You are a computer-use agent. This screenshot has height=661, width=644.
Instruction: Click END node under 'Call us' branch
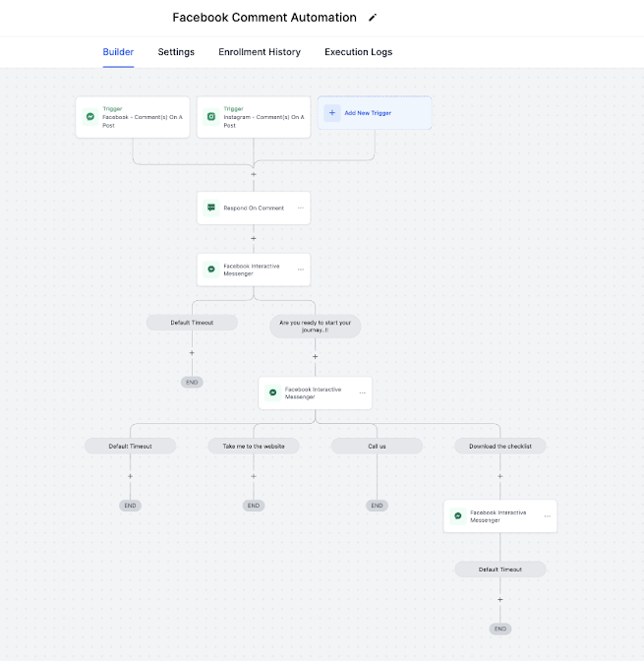[x=377, y=506]
